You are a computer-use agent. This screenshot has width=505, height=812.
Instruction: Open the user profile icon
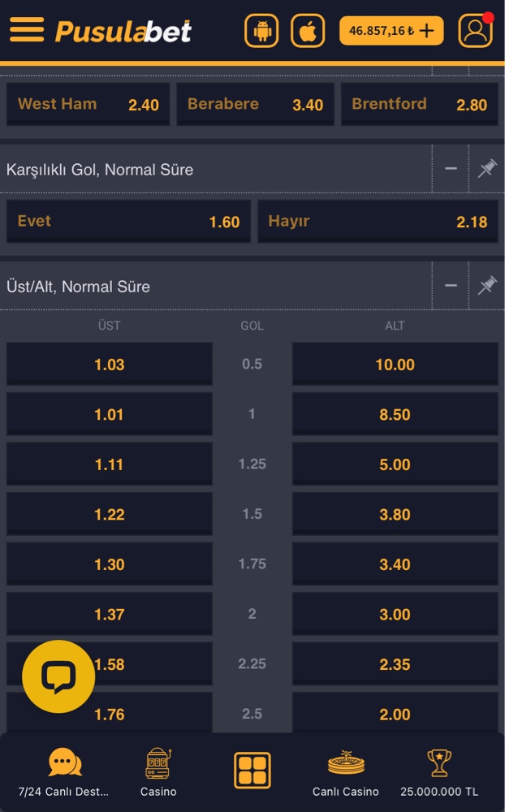point(475,31)
